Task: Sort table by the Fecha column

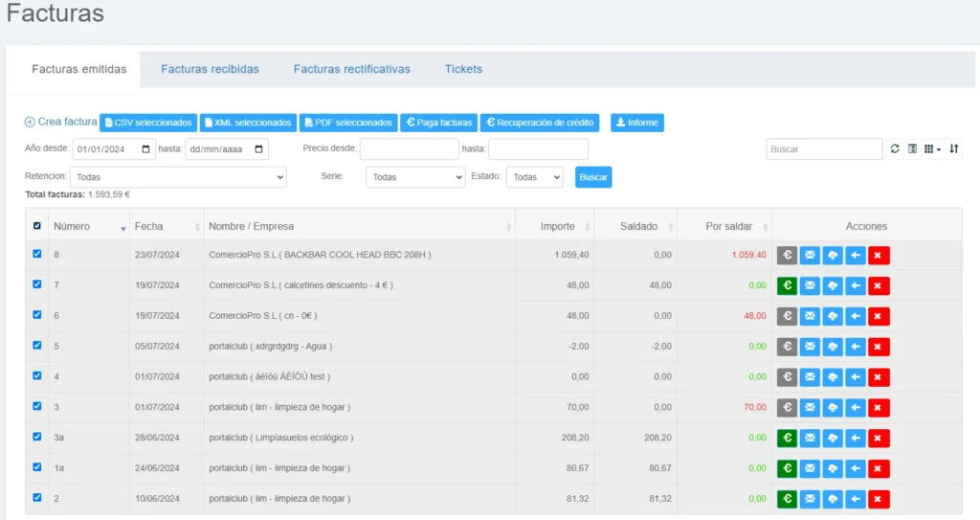Action: pyautogui.click(x=167, y=227)
